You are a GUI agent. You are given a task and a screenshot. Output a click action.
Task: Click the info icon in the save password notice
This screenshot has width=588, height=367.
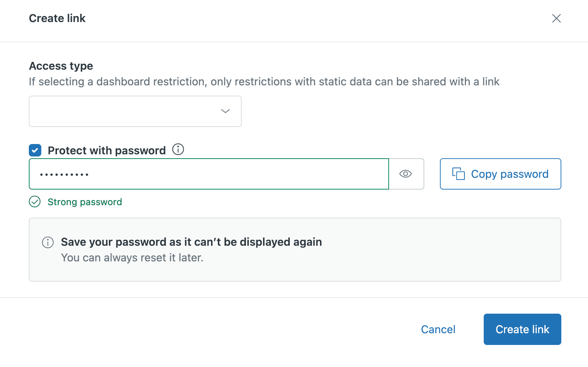coord(47,243)
